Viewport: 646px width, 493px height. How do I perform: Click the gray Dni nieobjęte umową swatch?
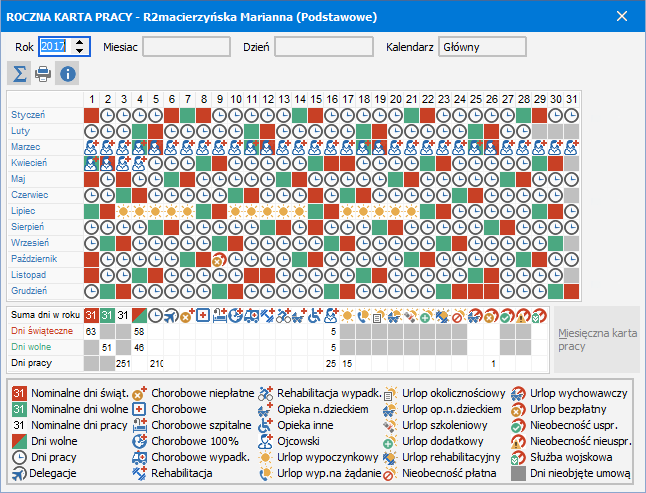click(x=517, y=473)
